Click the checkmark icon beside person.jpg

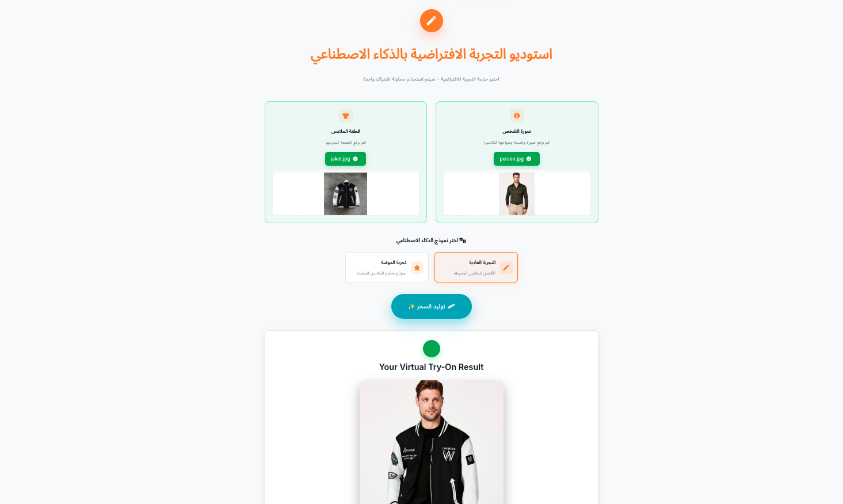529,159
